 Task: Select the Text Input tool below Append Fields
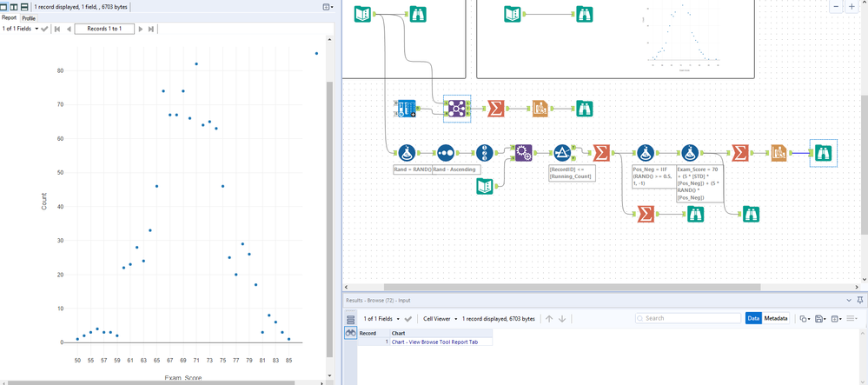(x=485, y=186)
